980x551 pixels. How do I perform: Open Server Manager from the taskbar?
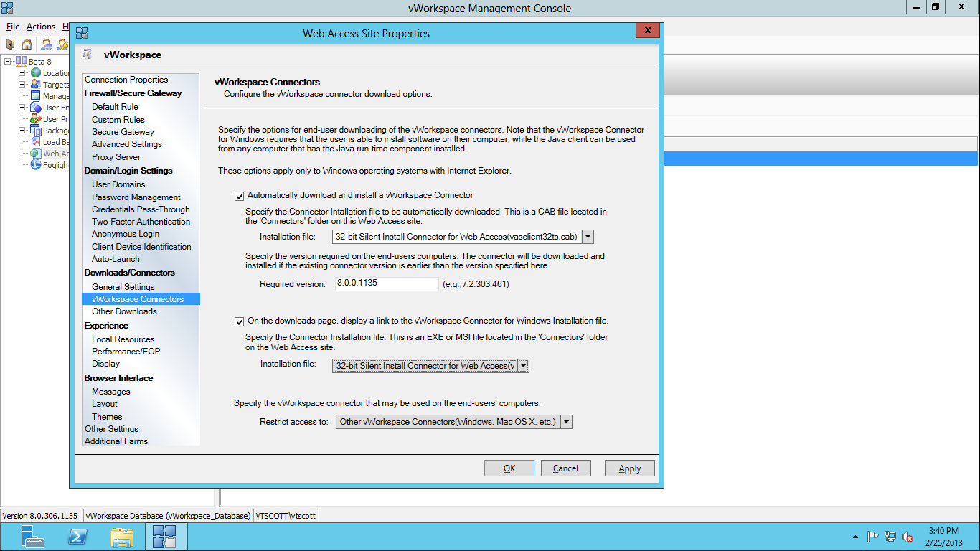[x=33, y=537]
